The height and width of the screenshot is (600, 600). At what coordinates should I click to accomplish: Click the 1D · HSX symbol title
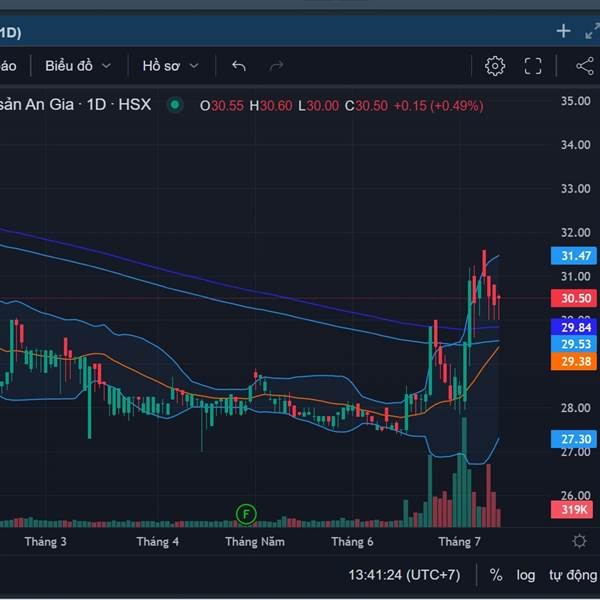[119, 104]
